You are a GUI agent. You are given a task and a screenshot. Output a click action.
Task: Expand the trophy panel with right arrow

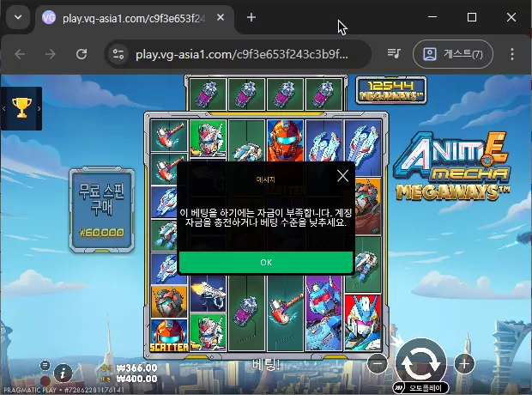pyautogui.click(x=39, y=109)
